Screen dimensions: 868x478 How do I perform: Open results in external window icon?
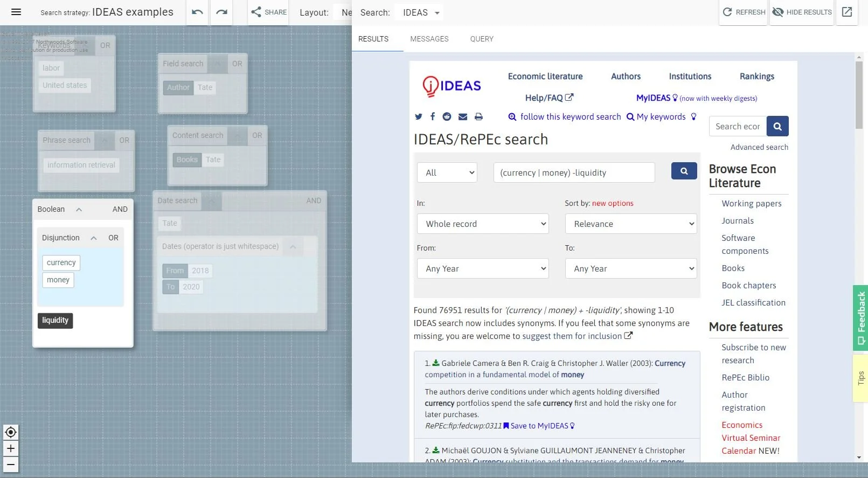847,12
